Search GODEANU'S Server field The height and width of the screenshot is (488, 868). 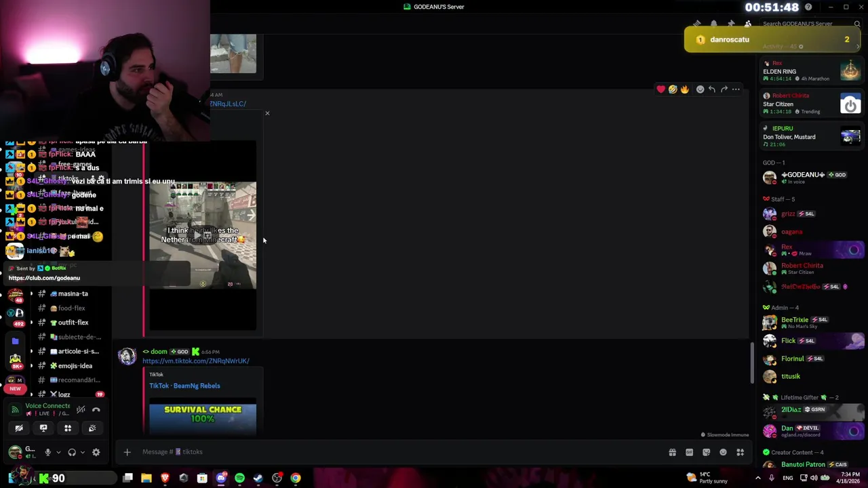(810, 24)
